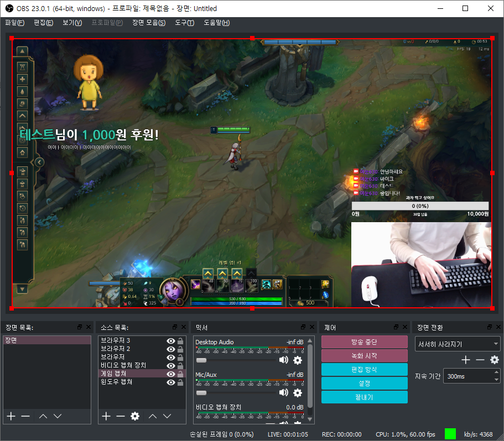
Task: Hide the 게임 캡쳐 source
Action: 171,374
